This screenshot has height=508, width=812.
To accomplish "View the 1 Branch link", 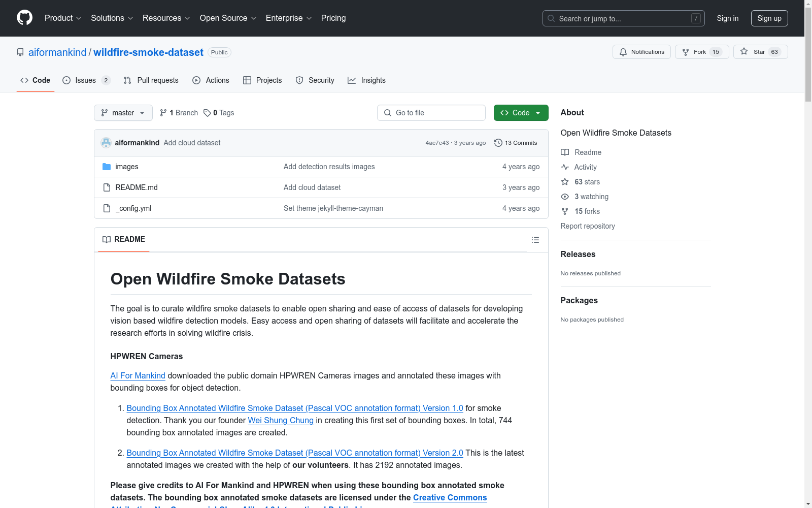I will pyautogui.click(x=179, y=113).
